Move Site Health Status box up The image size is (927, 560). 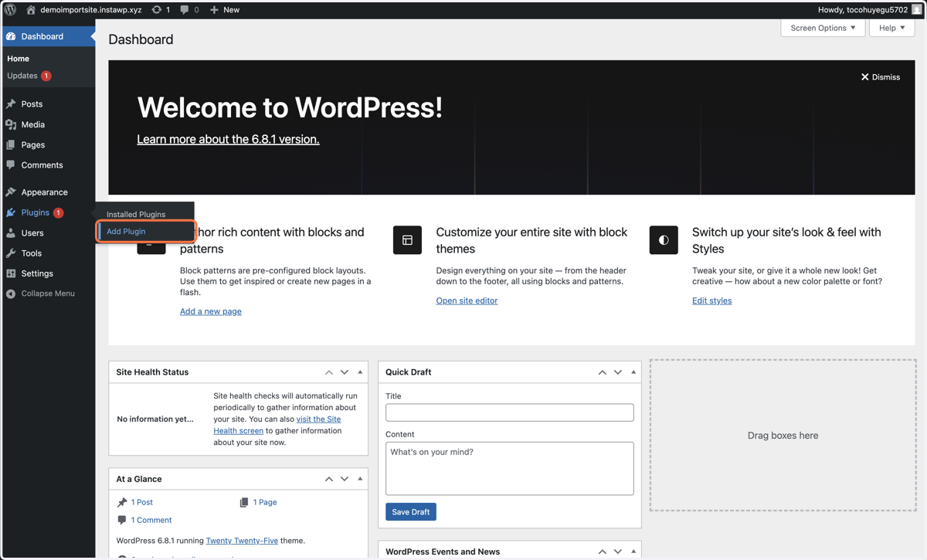click(x=329, y=372)
